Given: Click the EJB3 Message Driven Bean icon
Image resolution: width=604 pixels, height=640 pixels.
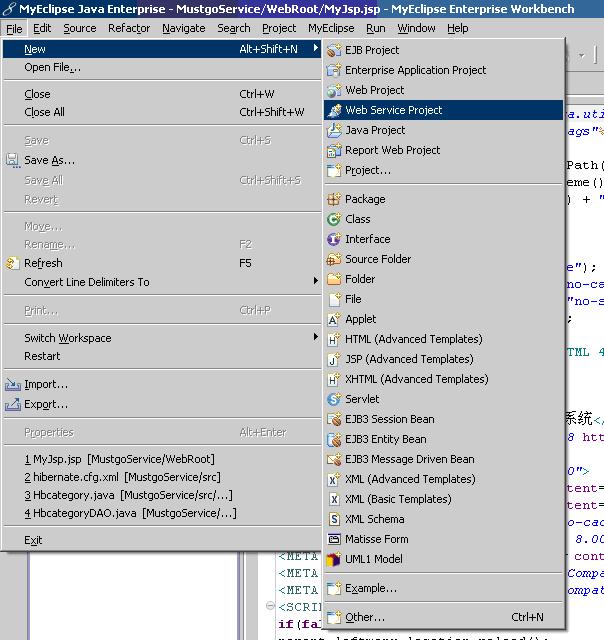Looking at the screenshot, I should click(334, 459).
